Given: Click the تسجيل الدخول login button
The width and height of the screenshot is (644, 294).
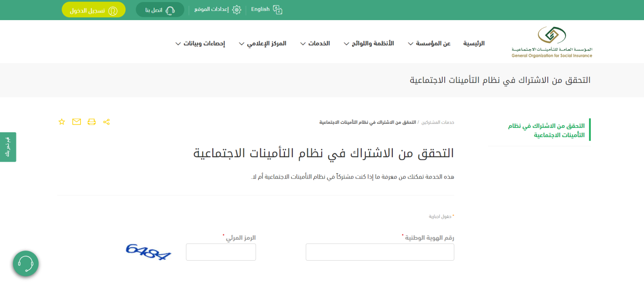Looking at the screenshot, I should tap(93, 10).
